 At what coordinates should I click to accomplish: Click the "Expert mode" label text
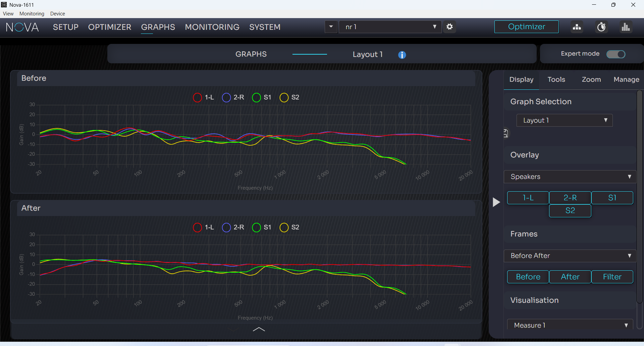click(x=580, y=54)
